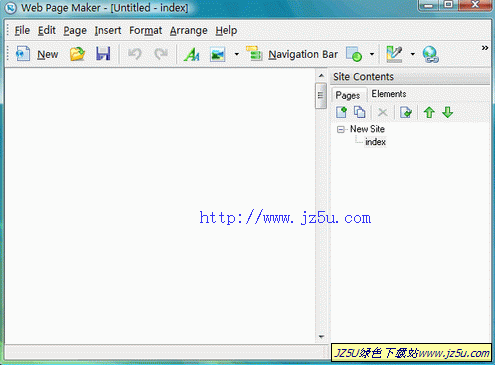This screenshot has height=365, width=495.
Task: Add a new page in Site Contents
Action: coord(341,112)
